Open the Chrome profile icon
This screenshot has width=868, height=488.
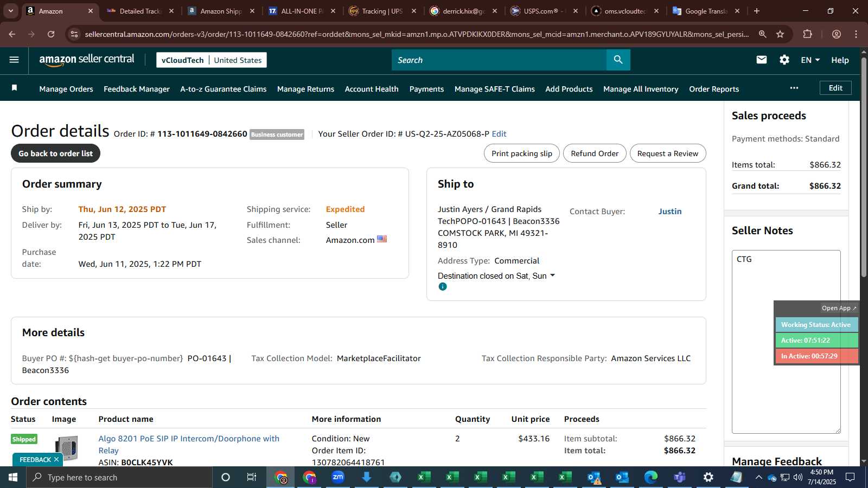(837, 34)
